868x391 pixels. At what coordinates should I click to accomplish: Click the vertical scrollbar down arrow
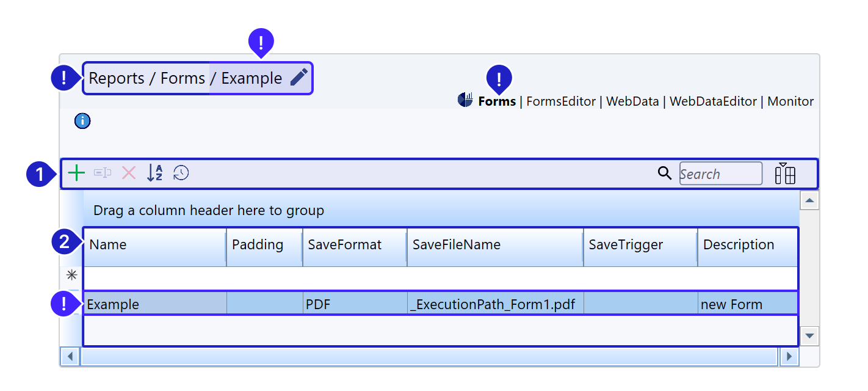(x=809, y=335)
